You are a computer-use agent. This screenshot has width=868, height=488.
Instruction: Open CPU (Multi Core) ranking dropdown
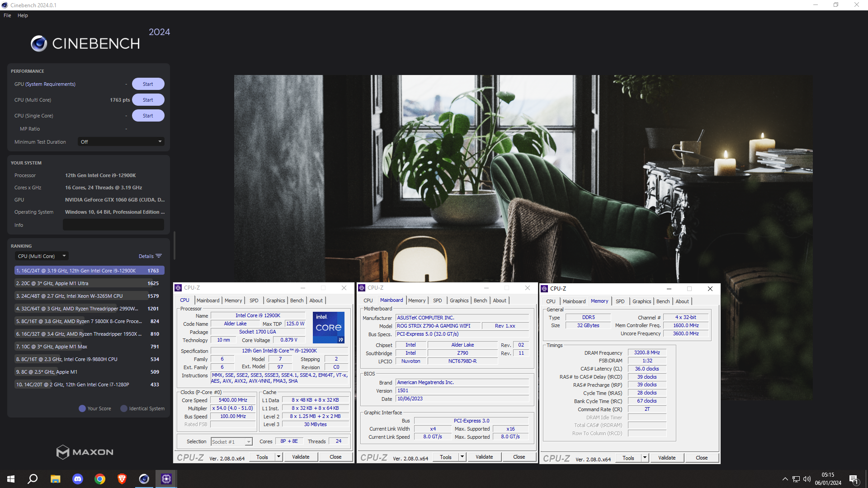[x=42, y=256]
